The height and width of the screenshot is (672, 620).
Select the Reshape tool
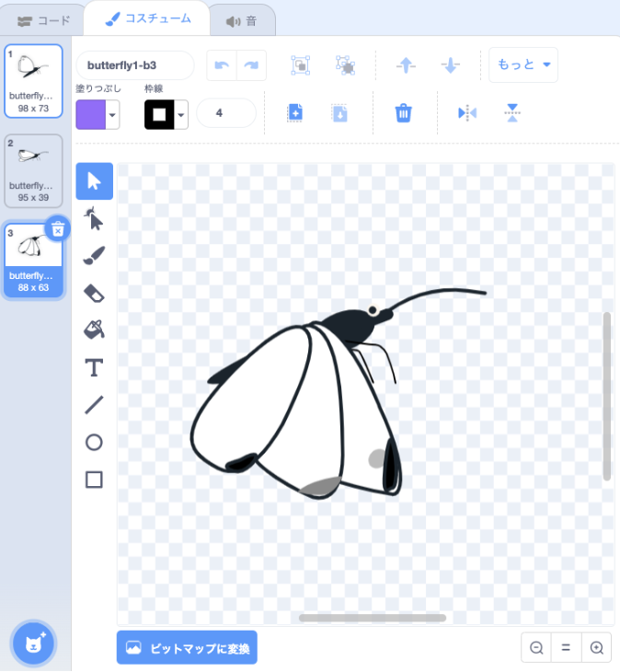point(94,219)
